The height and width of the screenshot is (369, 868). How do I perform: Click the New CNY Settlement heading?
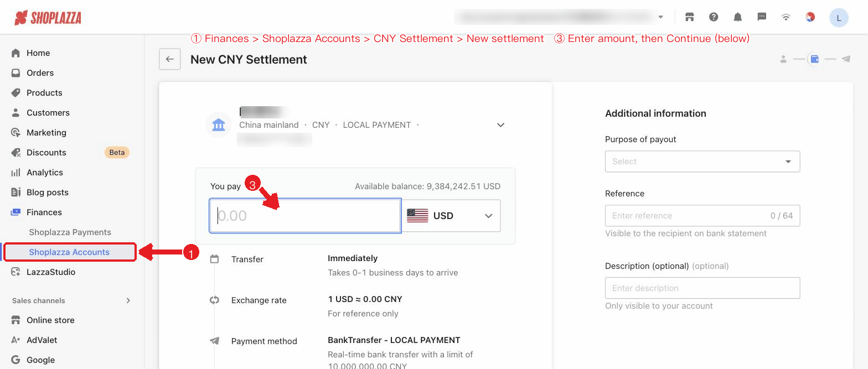point(249,60)
